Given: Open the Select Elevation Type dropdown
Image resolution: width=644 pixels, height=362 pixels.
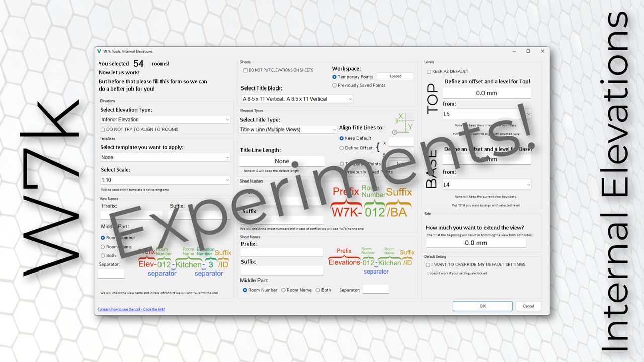Looking at the screenshot, I should click(x=165, y=119).
